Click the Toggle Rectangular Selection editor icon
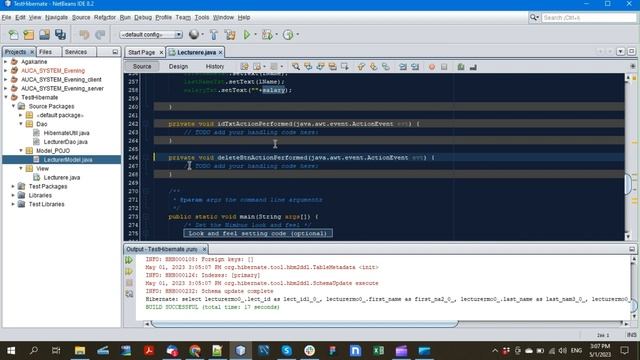640x360 pixels. pyautogui.click(x=345, y=67)
